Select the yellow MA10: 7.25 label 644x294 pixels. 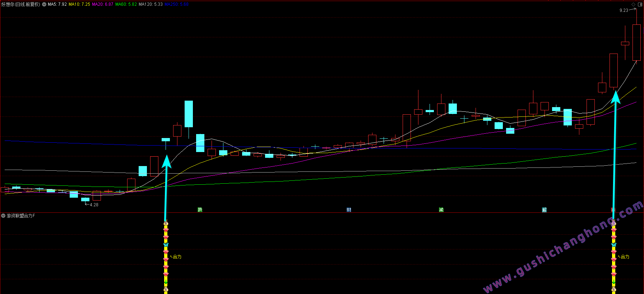tap(79, 4)
